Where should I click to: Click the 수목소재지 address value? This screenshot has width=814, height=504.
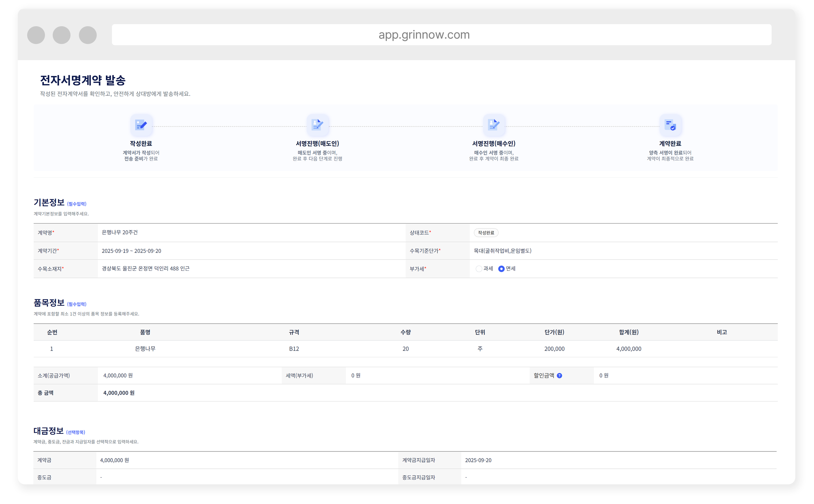coord(145,268)
